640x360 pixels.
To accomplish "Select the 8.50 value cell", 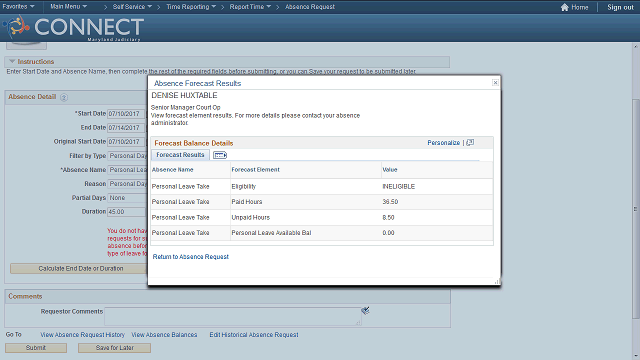I will (x=388, y=218).
